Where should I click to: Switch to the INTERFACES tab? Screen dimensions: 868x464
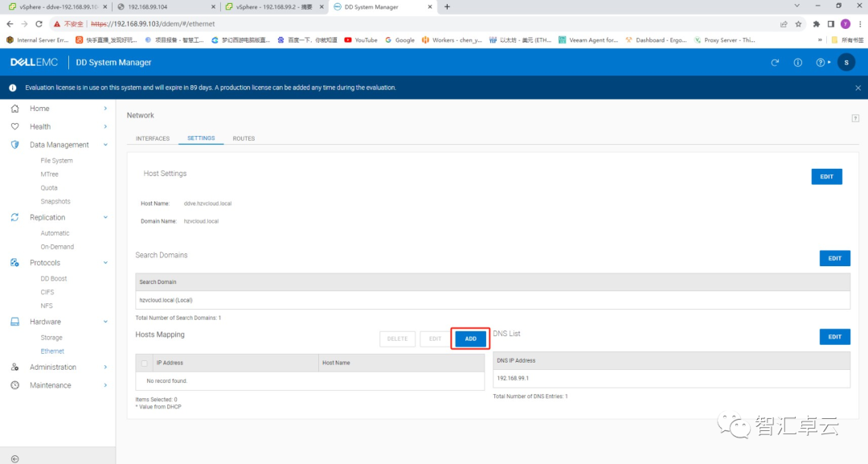[x=153, y=138]
